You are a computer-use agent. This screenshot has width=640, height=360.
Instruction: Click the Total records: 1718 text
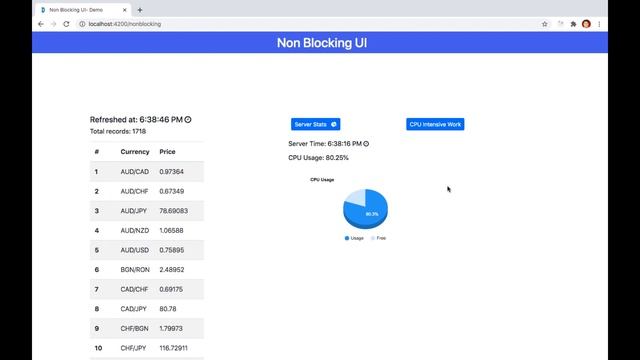pyautogui.click(x=118, y=131)
